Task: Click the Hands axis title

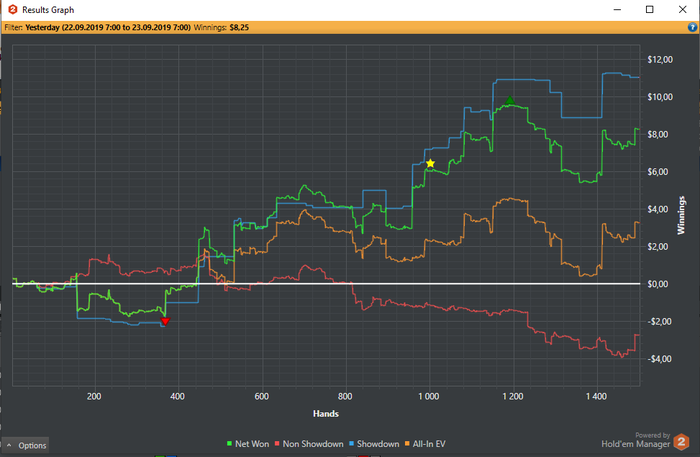Action: pos(326,414)
